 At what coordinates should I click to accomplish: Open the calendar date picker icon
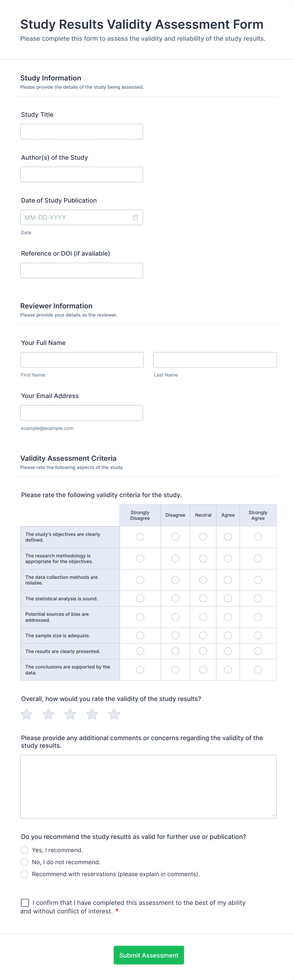tap(135, 217)
